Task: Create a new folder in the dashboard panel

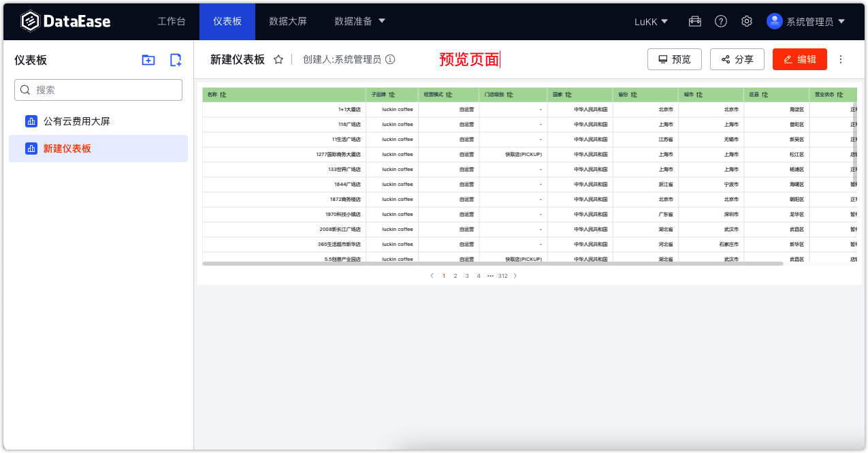Action: (148, 60)
